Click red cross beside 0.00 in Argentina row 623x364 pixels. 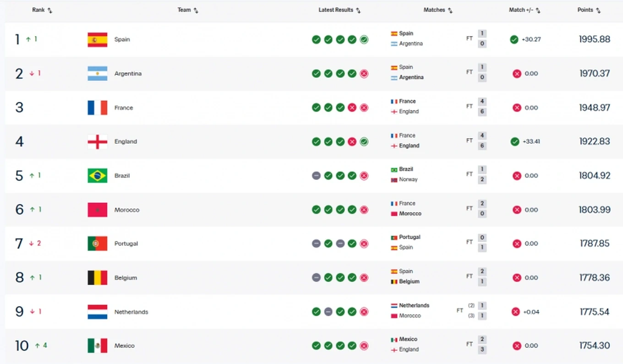517,74
